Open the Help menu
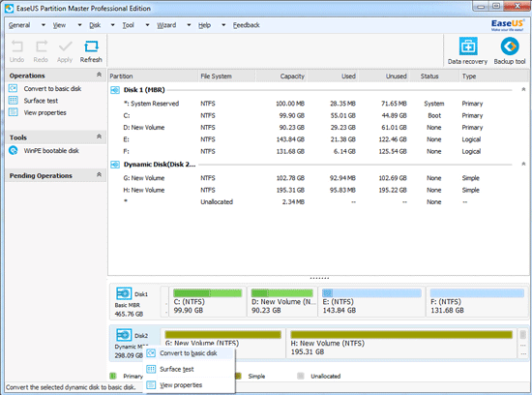The width and height of the screenshot is (532, 395). click(204, 25)
